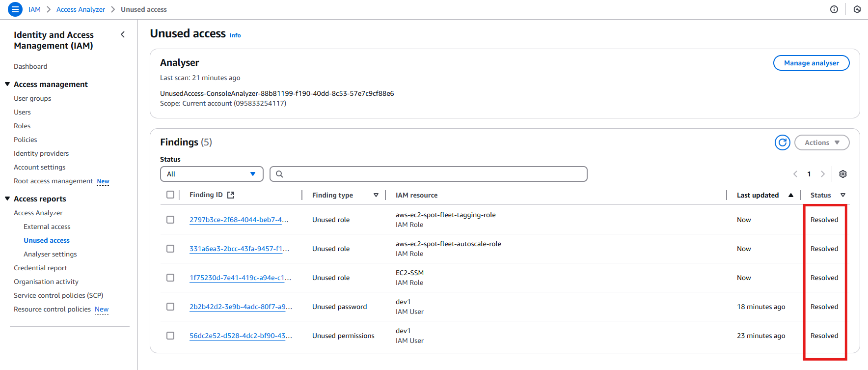Open finding 1f75230d-7e41-419c-a94e link

241,278
